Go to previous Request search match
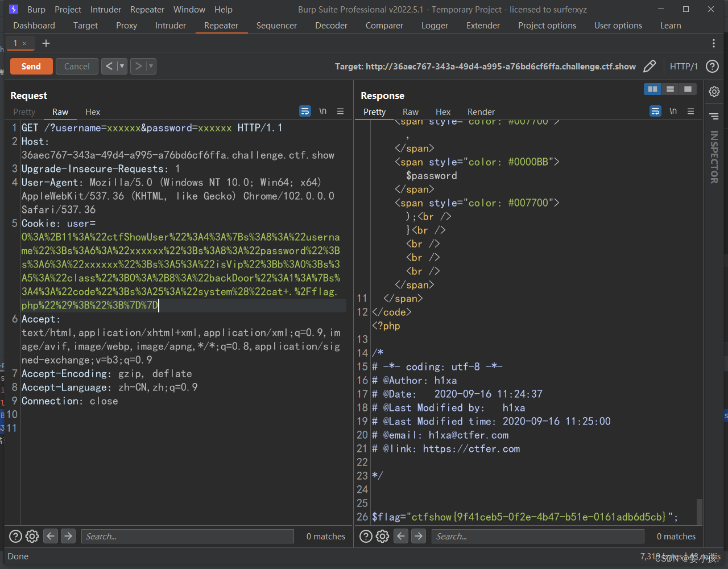Image resolution: width=728 pixels, height=569 pixels. [x=51, y=536]
